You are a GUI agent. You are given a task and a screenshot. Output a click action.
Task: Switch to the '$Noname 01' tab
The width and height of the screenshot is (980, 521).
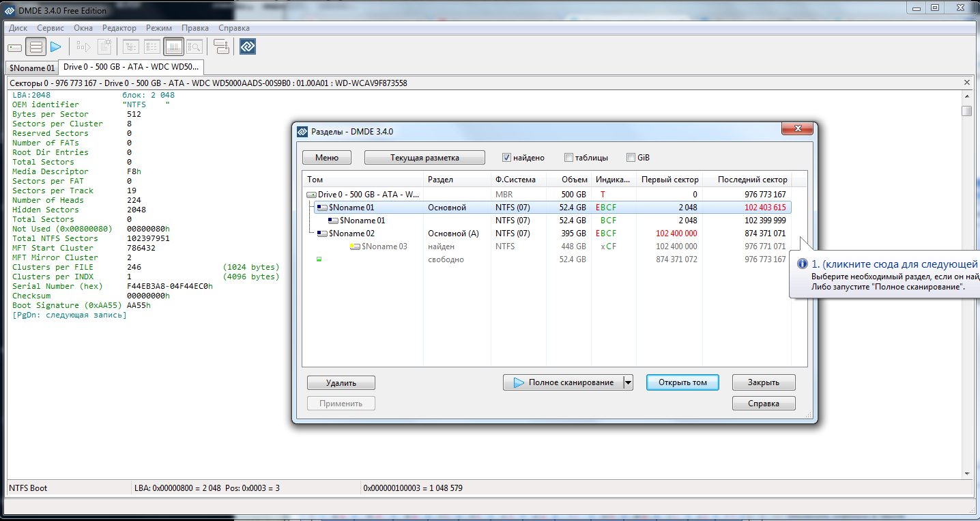point(31,68)
